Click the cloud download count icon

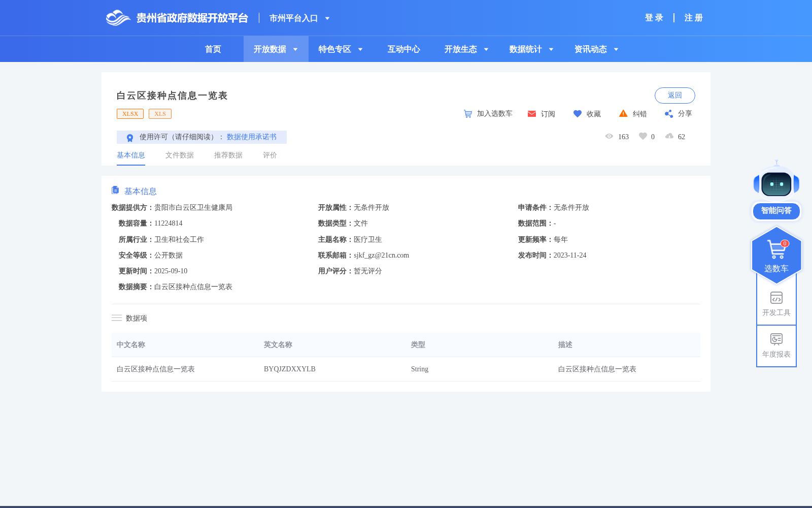(669, 136)
